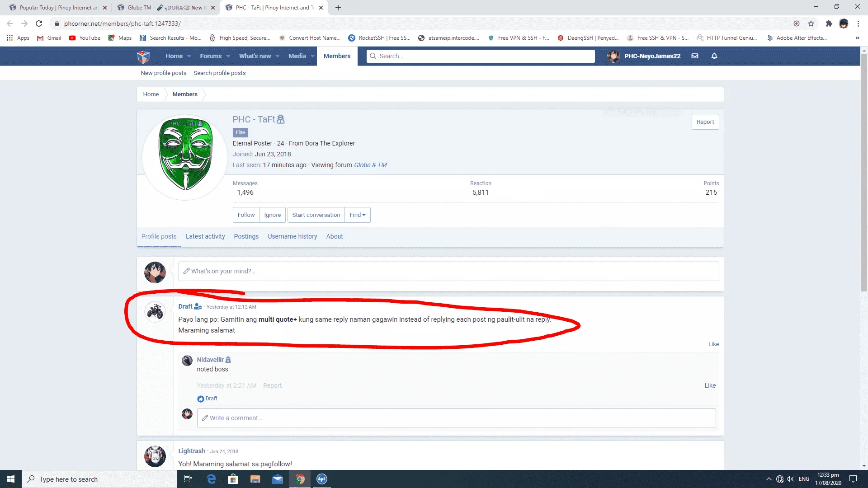Image resolution: width=868 pixels, height=488 pixels.
Task: Show more bookmarks chevron
Action: pyautogui.click(x=857, y=38)
